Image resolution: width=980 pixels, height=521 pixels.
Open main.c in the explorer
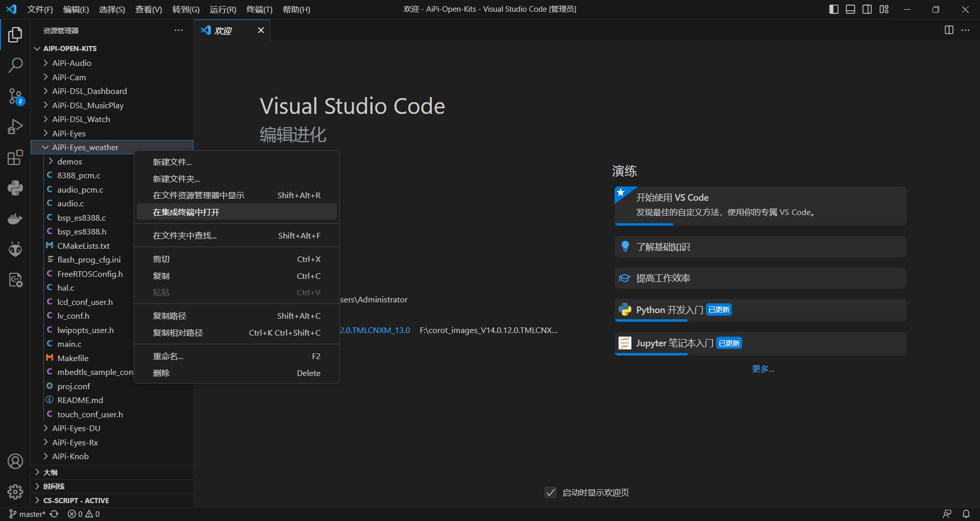69,344
